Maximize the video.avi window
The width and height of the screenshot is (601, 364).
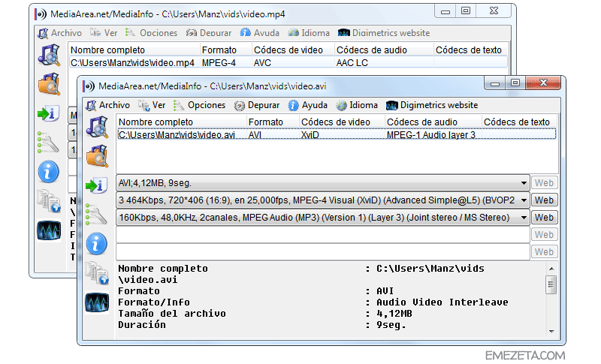(515, 83)
